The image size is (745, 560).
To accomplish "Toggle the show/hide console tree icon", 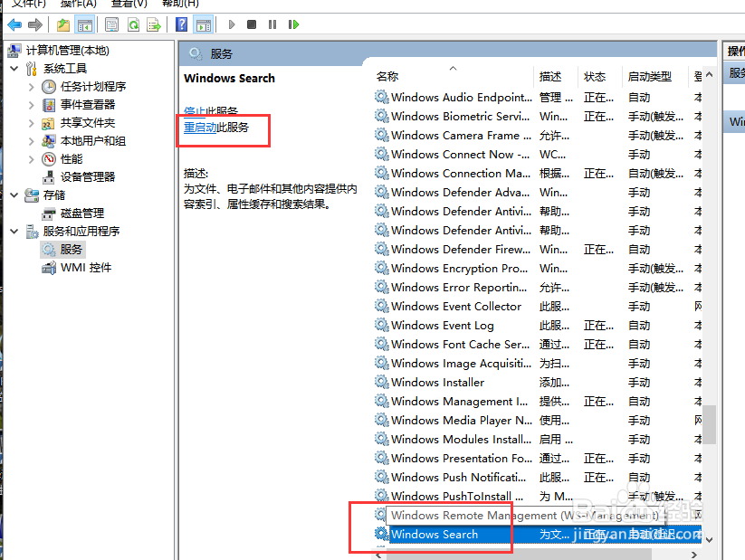I will coord(85,24).
